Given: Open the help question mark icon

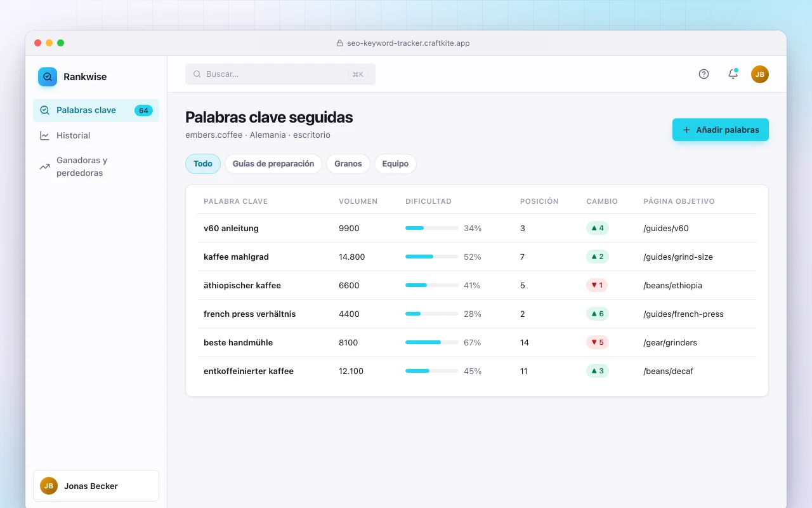Looking at the screenshot, I should click(704, 74).
